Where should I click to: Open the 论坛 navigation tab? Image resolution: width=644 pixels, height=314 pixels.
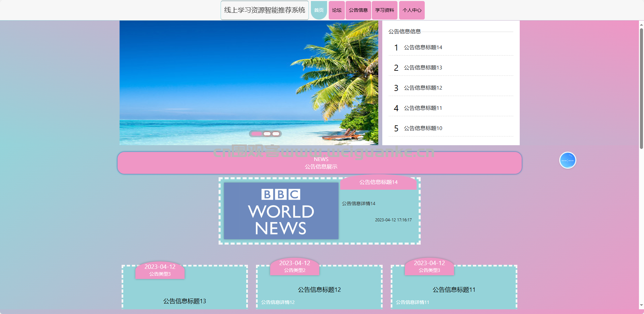(336, 10)
